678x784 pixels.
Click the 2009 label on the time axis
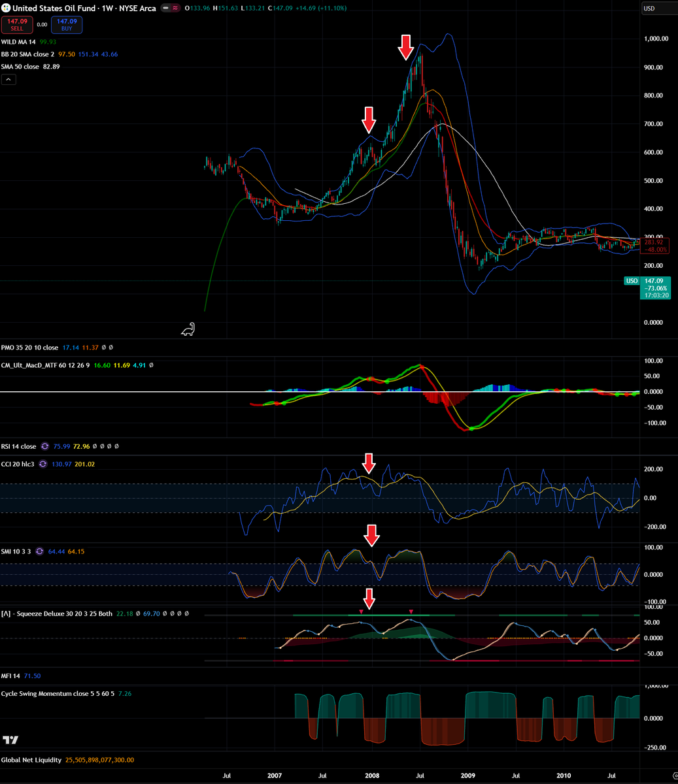pyautogui.click(x=468, y=776)
